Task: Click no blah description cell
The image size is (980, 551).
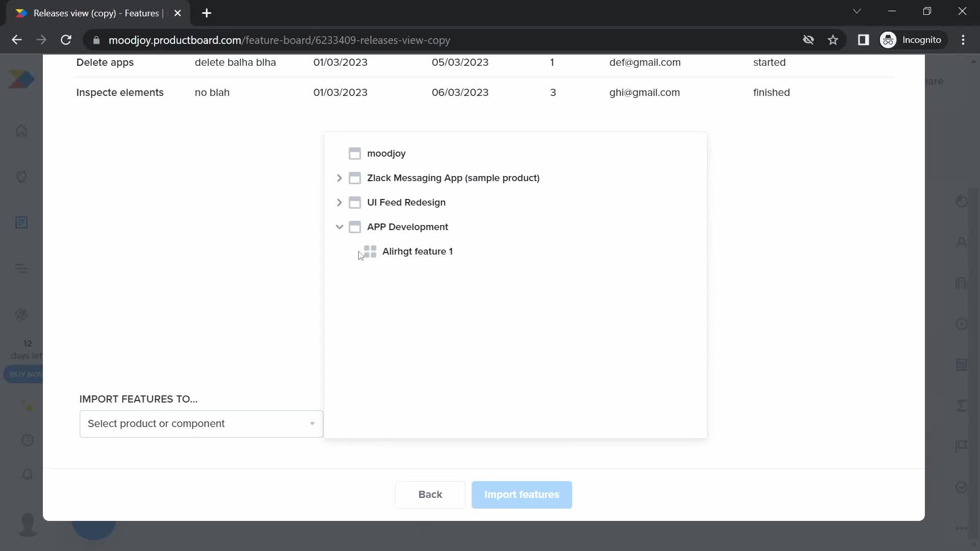Action: pyautogui.click(x=212, y=92)
